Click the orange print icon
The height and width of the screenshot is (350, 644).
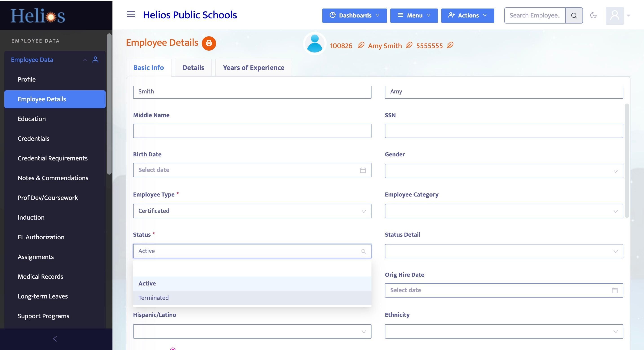click(x=209, y=43)
